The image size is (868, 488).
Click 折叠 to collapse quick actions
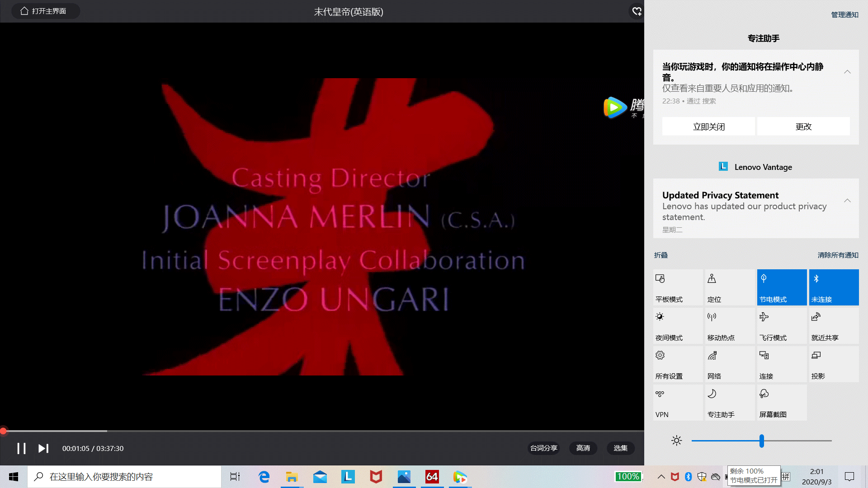point(660,255)
